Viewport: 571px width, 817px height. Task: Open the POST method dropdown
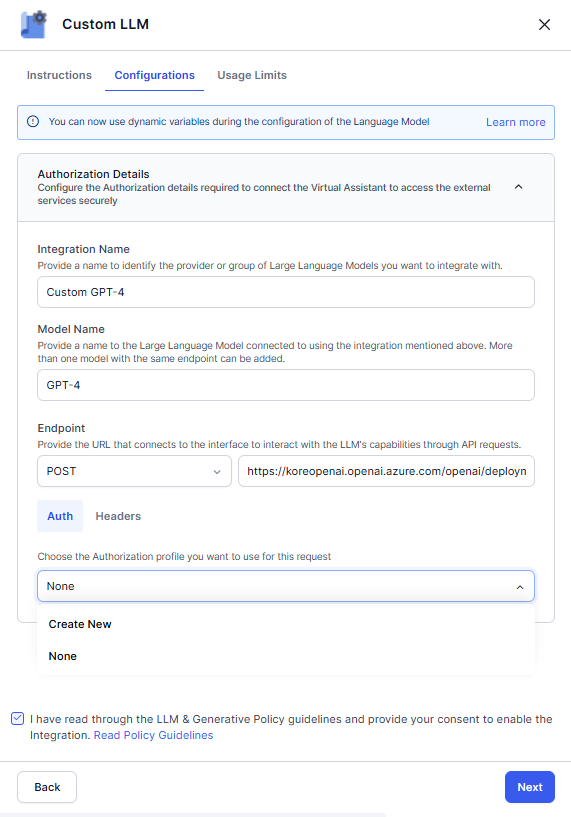(x=134, y=471)
